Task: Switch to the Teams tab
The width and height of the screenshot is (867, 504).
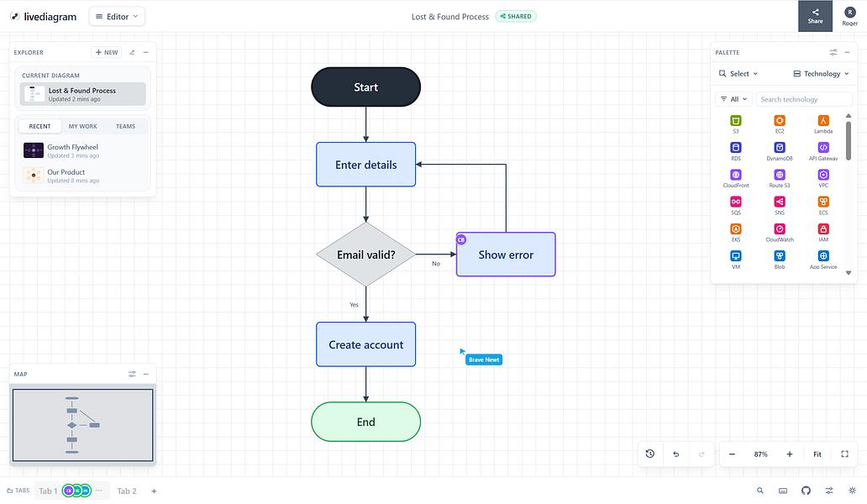Action: tap(125, 126)
